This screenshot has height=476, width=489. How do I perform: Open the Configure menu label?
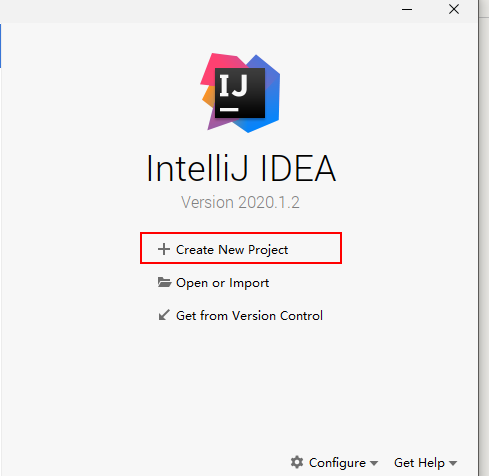[x=337, y=463]
